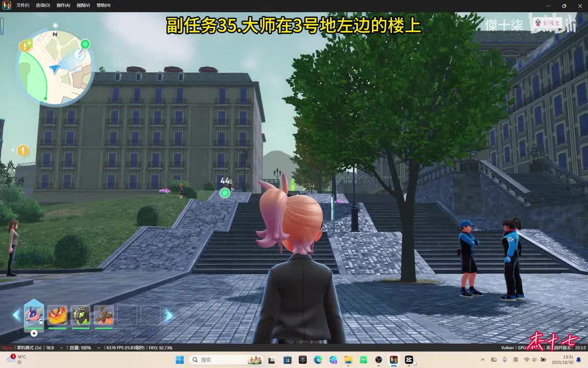The image size is (588, 368).
Task: Click the 掌机模式 (2x) docked mode toggle
Action: (29, 348)
